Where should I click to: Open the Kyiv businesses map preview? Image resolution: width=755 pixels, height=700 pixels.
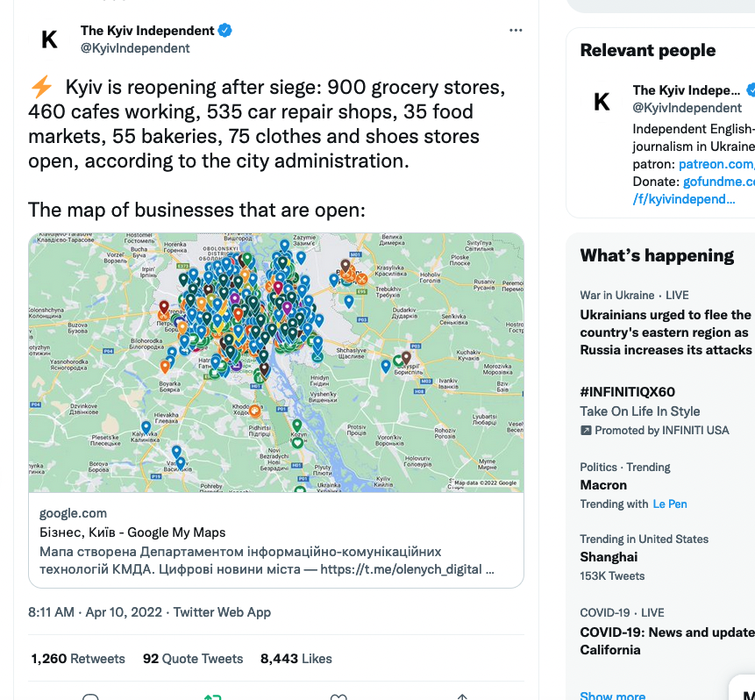[276, 361]
